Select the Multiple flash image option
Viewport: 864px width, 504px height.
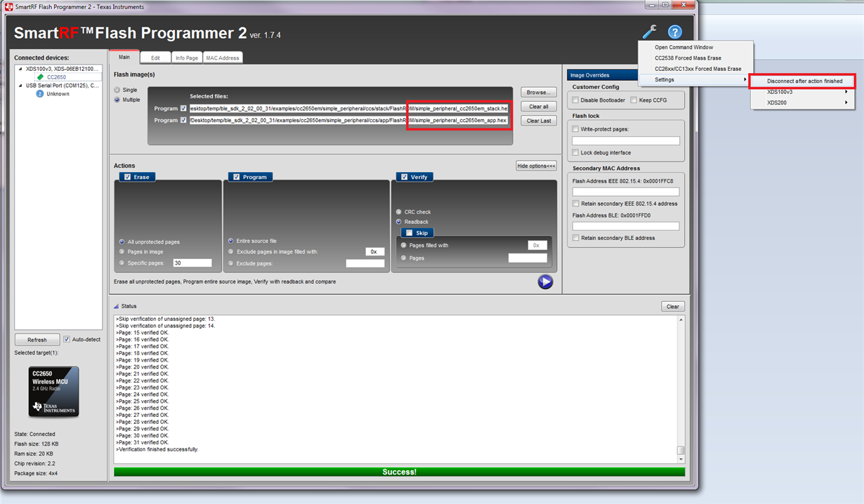[x=117, y=100]
